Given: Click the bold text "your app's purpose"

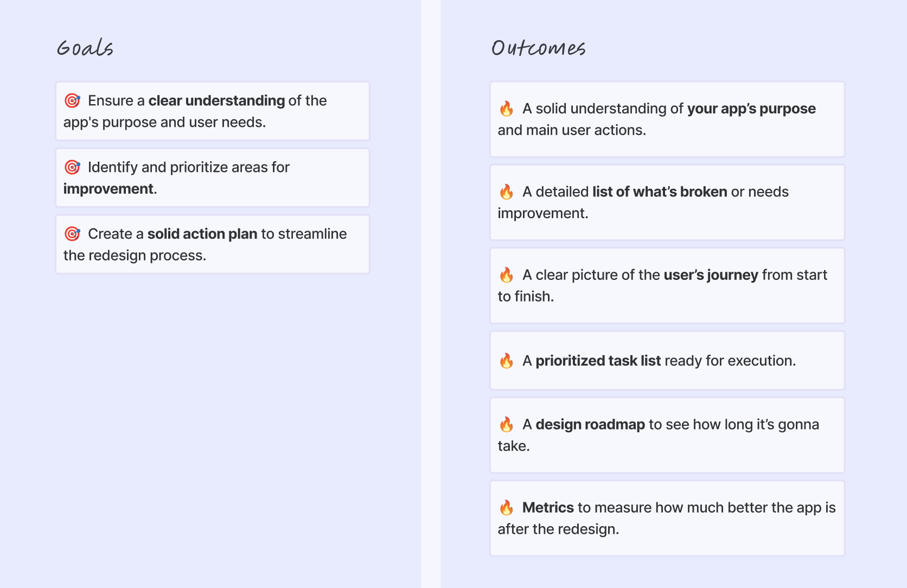Looking at the screenshot, I should (751, 108).
